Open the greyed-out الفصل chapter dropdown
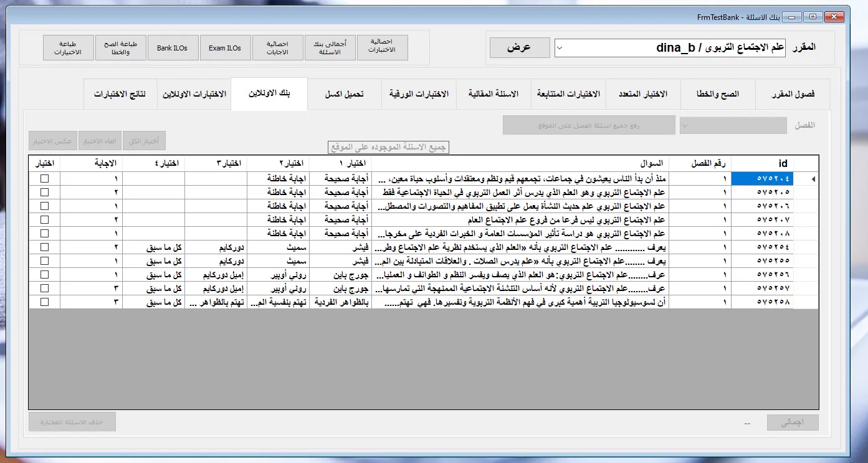 pos(733,125)
